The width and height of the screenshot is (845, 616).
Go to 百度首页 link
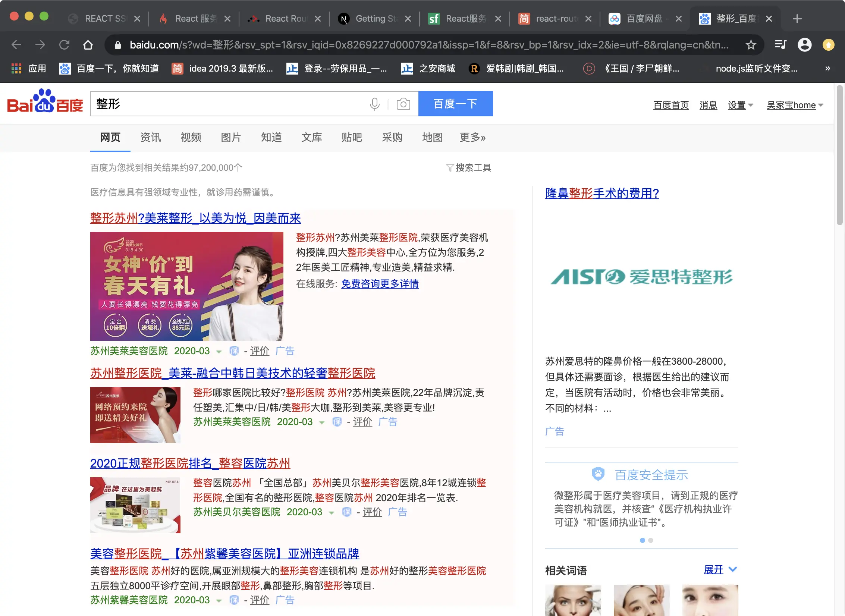[671, 106]
